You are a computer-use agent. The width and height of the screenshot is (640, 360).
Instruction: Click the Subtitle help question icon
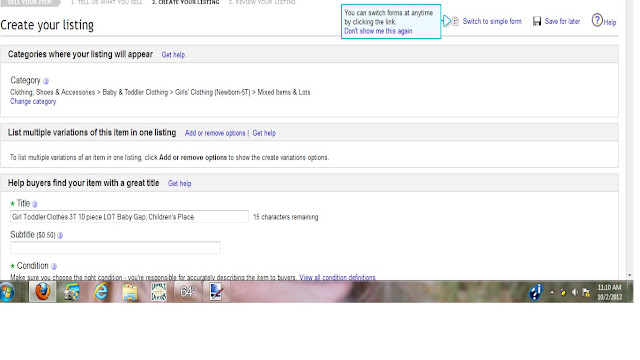pyautogui.click(x=60, y=235)
